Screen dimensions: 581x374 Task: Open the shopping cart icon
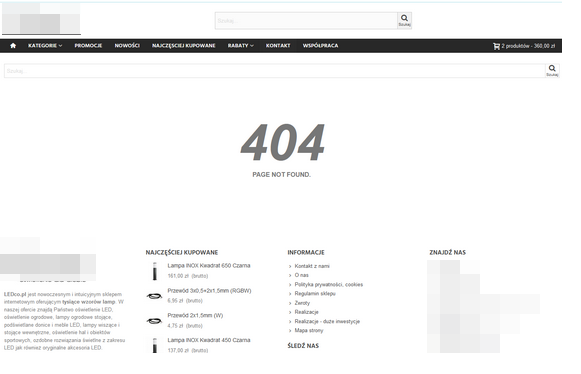[496, 46]
